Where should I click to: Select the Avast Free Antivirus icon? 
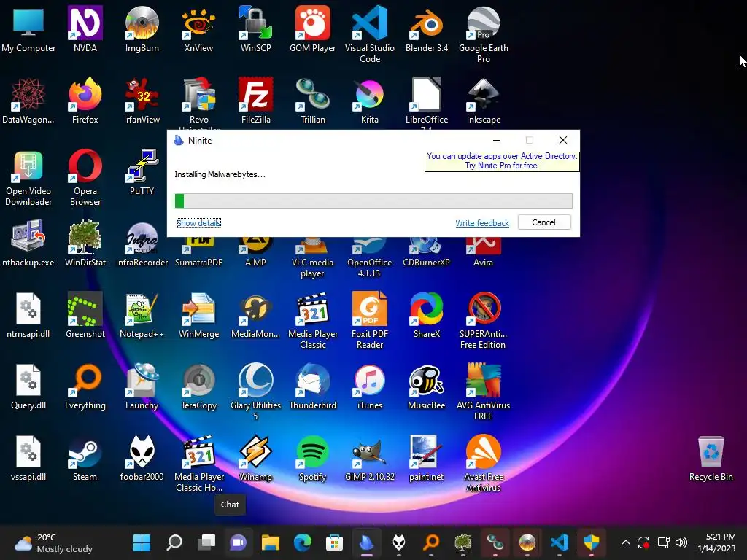tap(483, 463)
